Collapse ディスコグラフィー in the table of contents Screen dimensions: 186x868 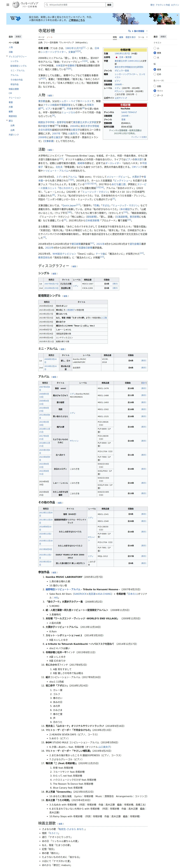pos(7,56)
